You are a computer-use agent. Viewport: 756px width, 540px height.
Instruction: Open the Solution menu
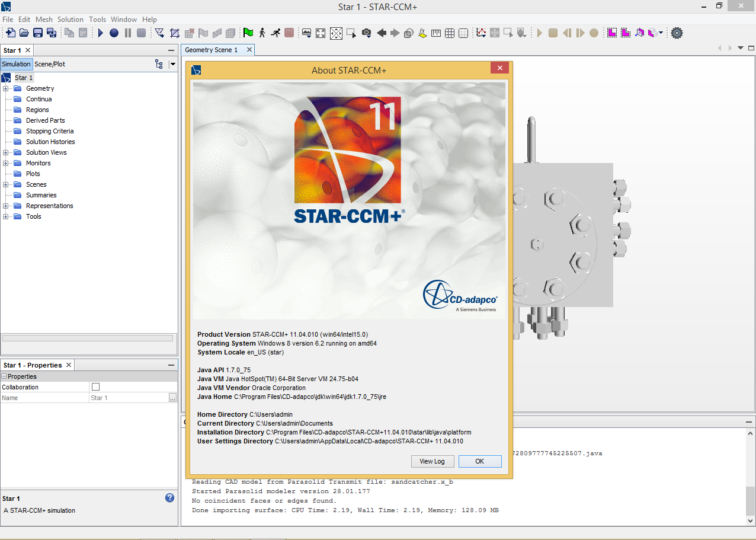pos(71,20)
